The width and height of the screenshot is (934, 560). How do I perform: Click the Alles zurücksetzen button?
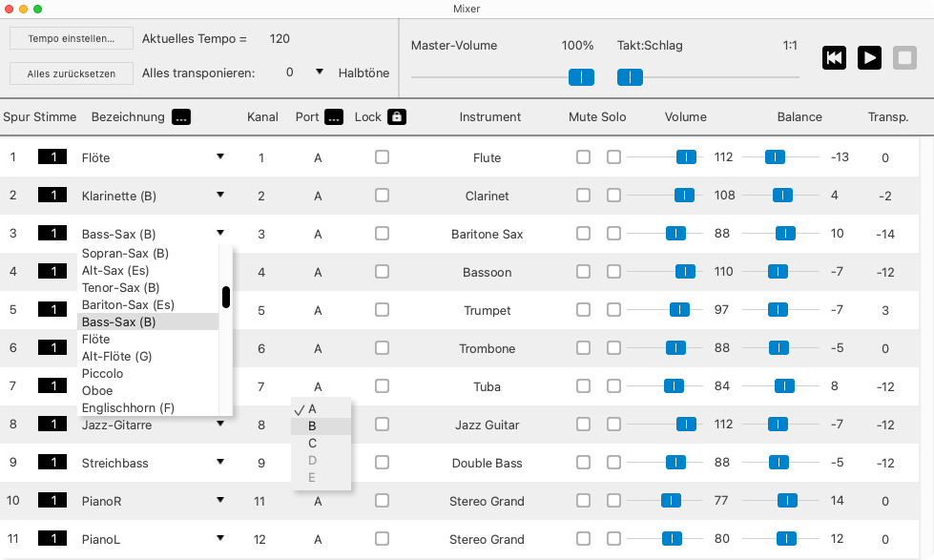pyautogui.click(x=72, y=73)
